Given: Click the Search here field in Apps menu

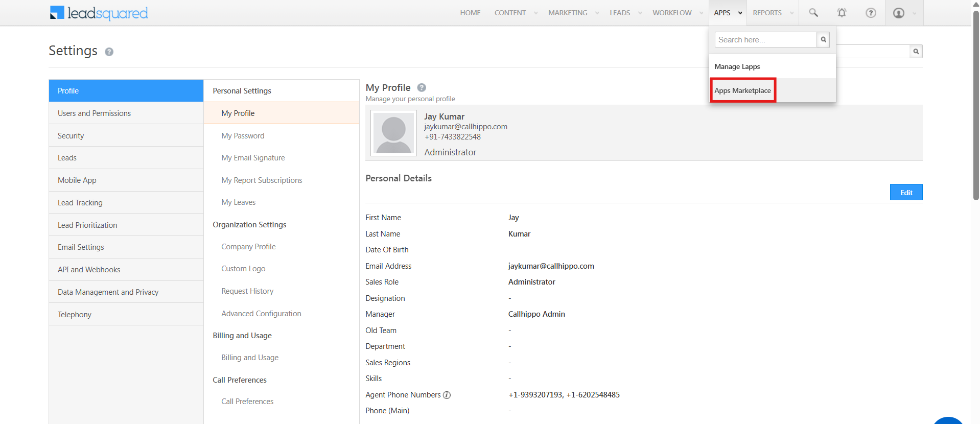Looking at the screenshot, I should point(765,40).
